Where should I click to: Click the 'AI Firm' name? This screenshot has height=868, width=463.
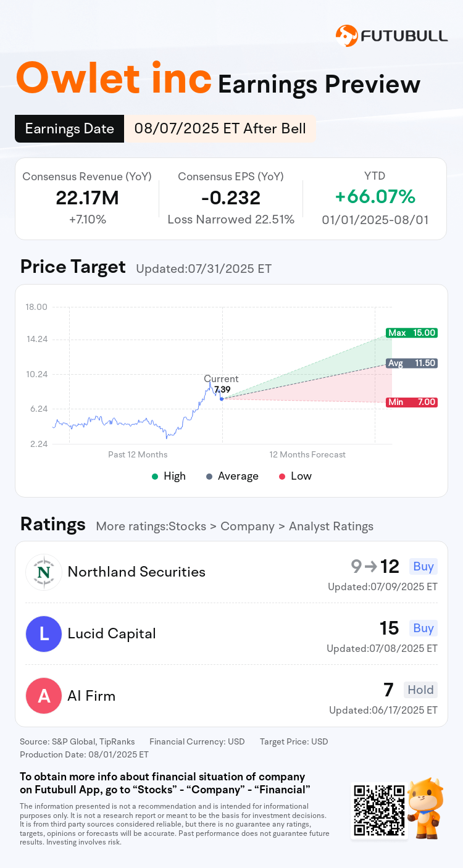point(91,696)
